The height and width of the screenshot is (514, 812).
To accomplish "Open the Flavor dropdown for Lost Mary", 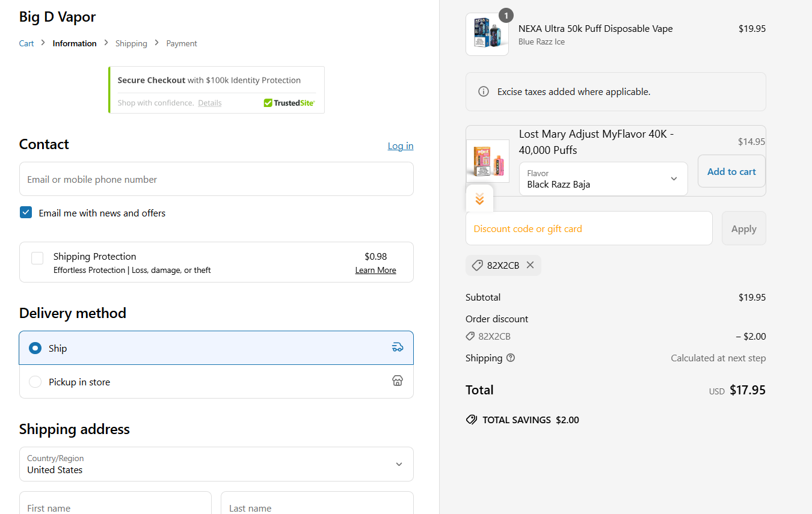I will coord(603,179).
